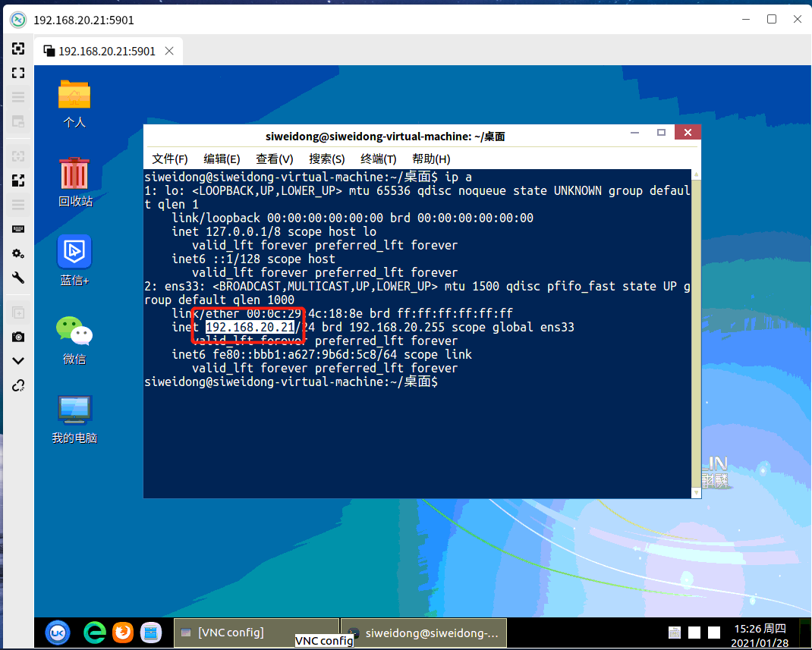Toggle full screen mode in VNC sidebar
Viewport: 812px width, 650px height.
pos(18,73)
